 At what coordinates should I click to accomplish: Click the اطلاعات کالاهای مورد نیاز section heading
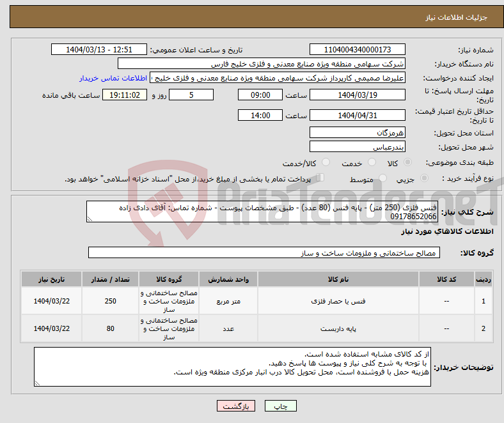click(x=447, y=231)
